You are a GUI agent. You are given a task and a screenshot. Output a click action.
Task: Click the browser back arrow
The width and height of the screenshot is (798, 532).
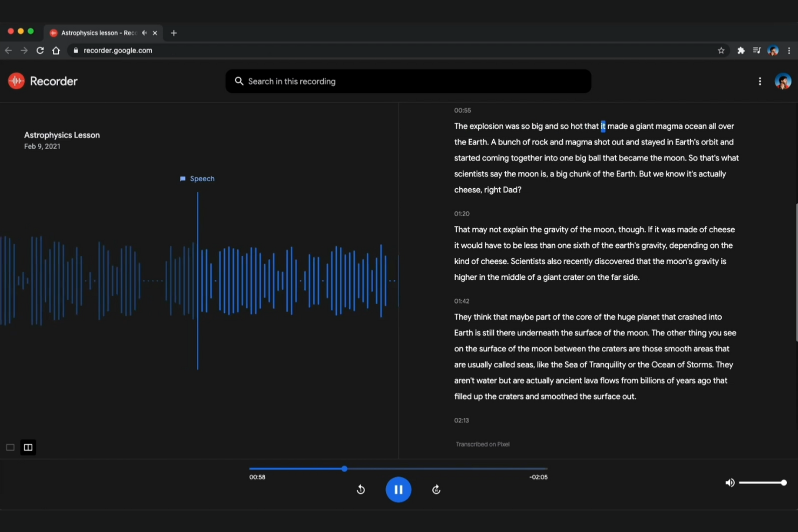(8, 50)
